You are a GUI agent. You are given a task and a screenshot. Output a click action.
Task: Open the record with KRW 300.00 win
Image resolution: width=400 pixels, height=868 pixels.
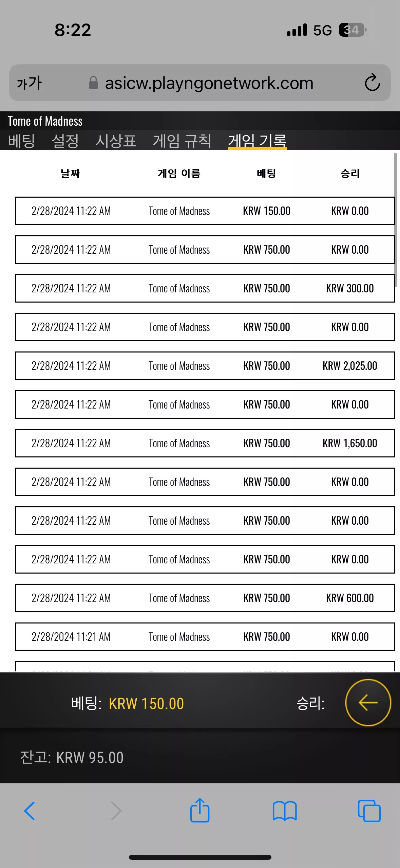click(x=205, y=288)
